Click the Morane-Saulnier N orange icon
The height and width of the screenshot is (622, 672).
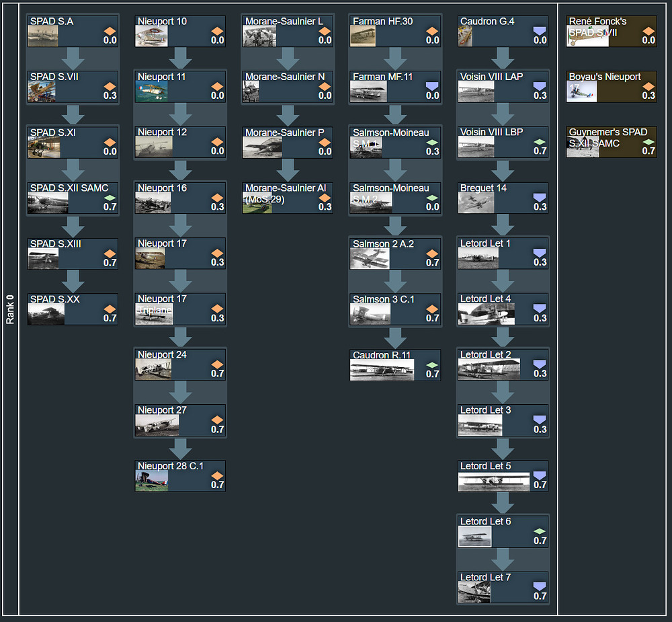[325, 86]
